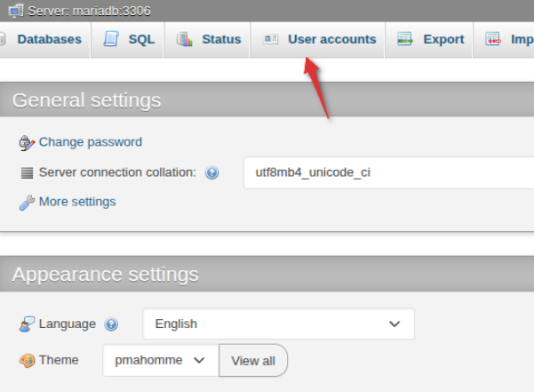Screen dimensions: 534x392
Task: Click the Import table icon
Action: (493, 39)
